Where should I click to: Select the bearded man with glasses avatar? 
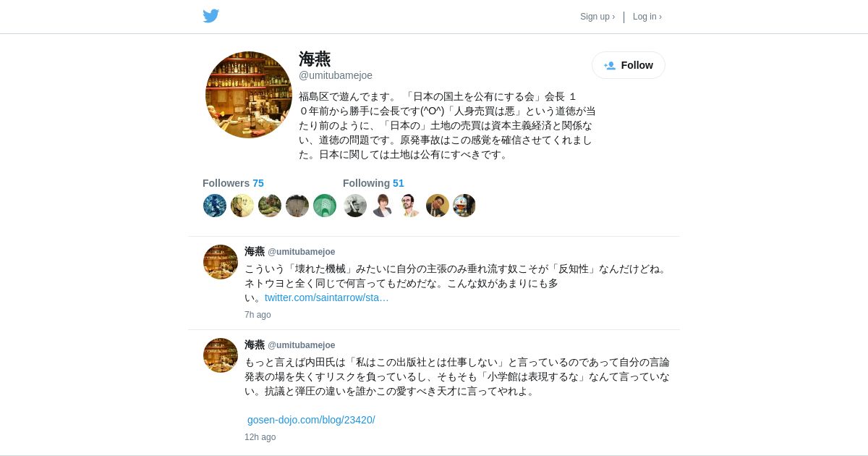pyautogui.click(x=410, y=206)
